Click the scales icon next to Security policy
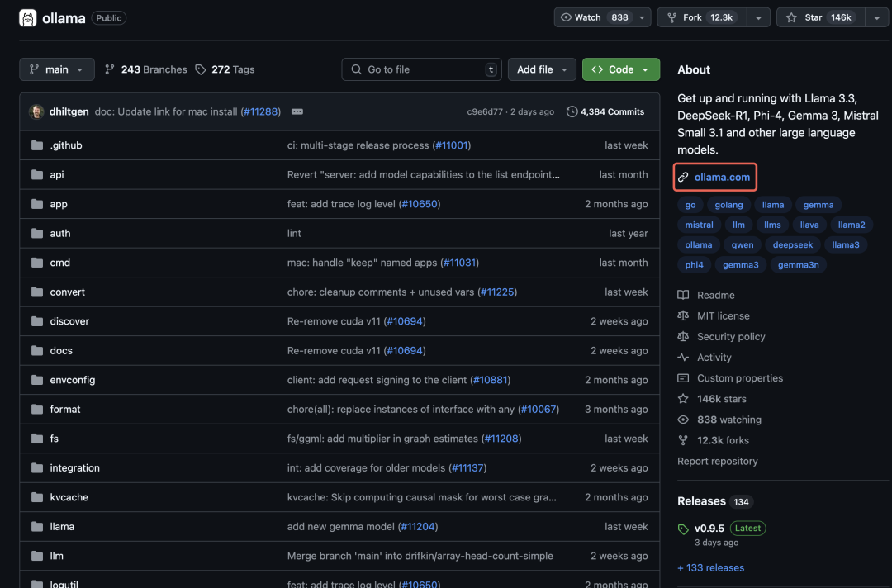Image resolution: width=892 pixels, height=588 pixels. (683, 337)
